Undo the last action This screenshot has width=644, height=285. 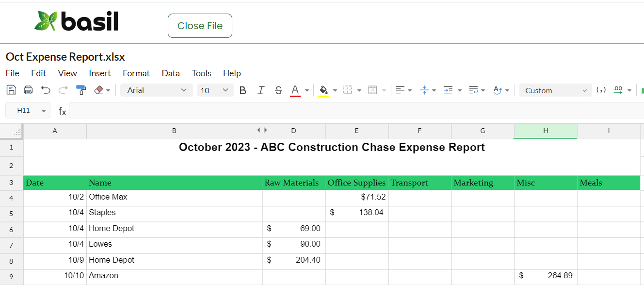coord(46,90)
